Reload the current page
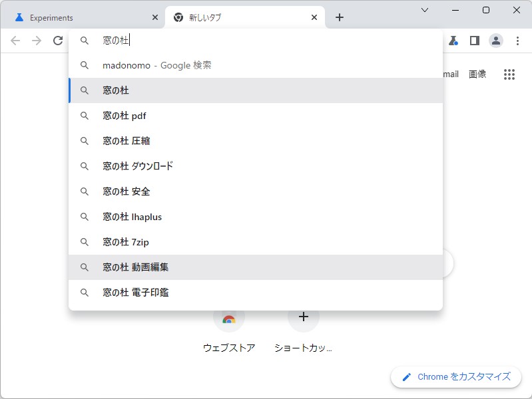 coord(58,41)
